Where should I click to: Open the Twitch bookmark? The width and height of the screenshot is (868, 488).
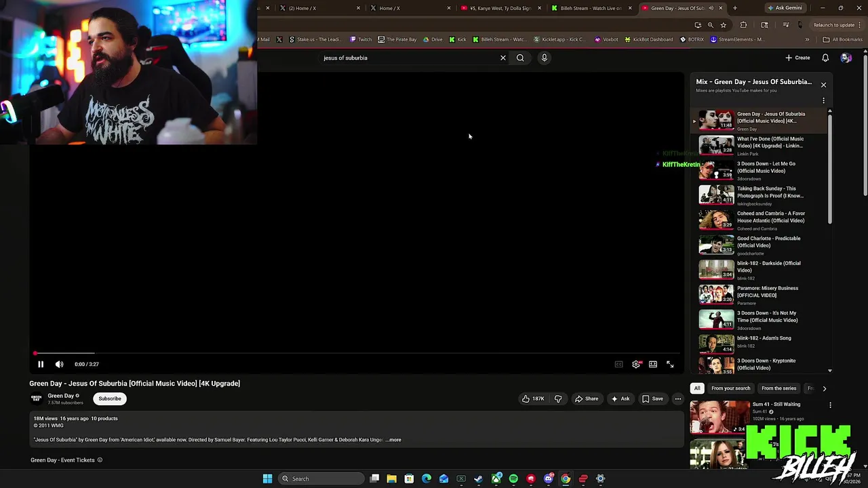(361, 39)
